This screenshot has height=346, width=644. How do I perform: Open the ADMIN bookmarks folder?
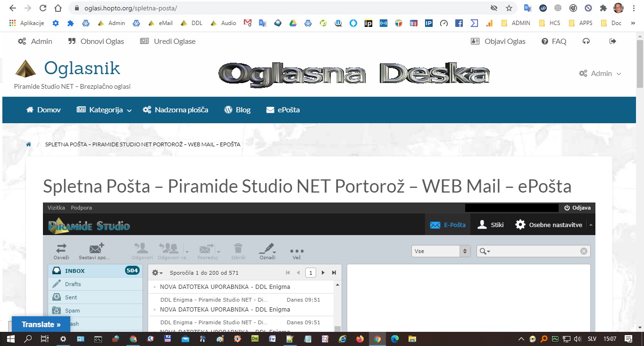point(515,23)
